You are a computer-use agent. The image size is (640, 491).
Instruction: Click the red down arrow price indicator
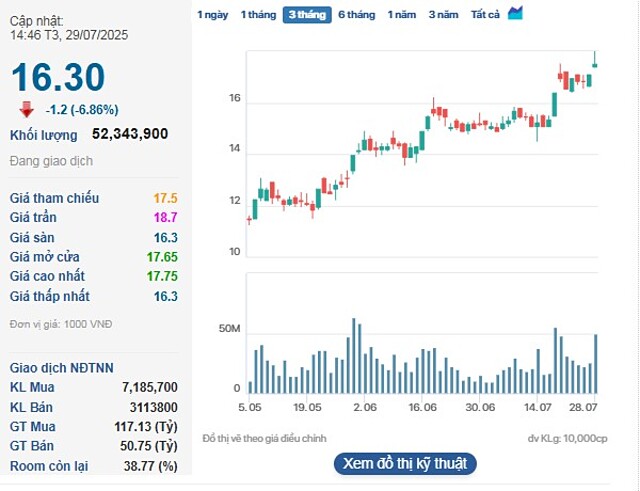(x=26, y=109)
